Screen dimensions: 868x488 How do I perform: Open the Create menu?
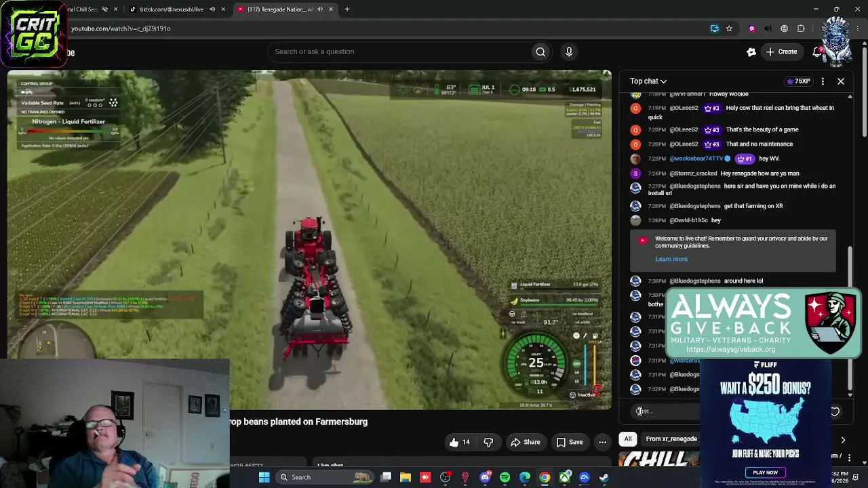(x=781, y=52)
